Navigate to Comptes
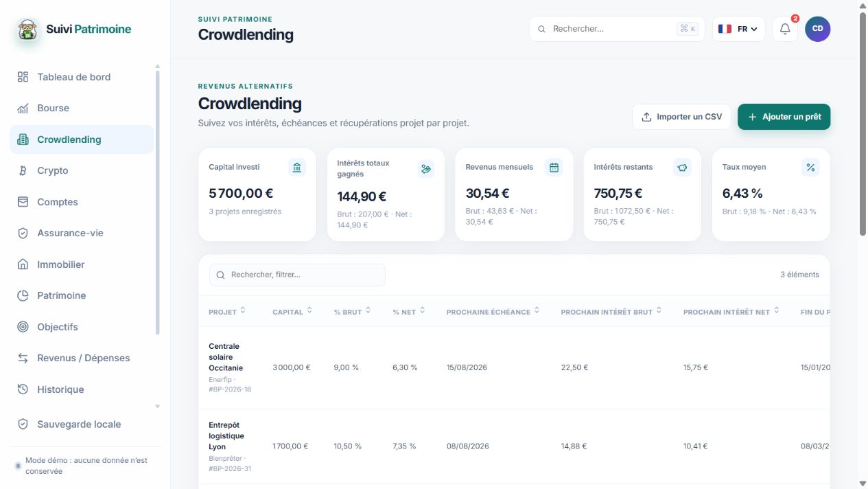Viewport: 868px width, 489px height. [82, 202]
